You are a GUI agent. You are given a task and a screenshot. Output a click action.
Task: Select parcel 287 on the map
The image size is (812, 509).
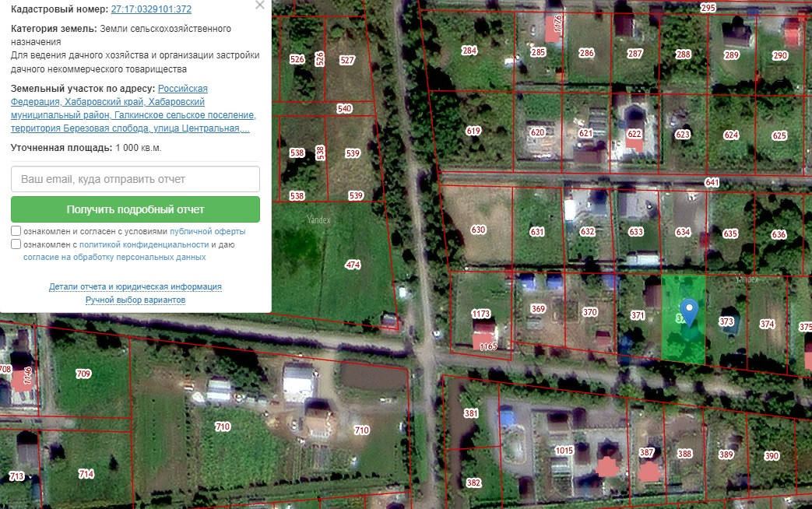click(635, 54)
